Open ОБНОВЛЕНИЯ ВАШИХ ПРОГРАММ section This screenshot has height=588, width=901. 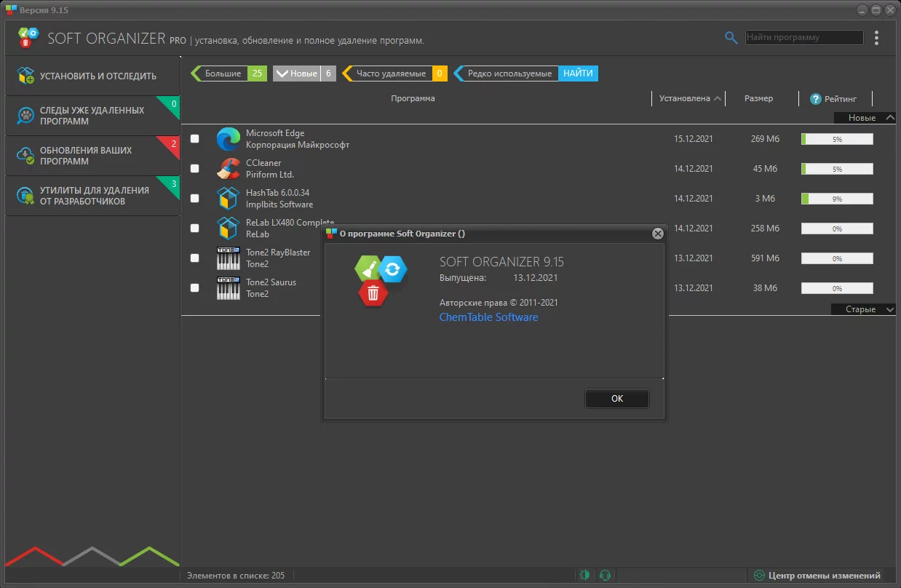click(x=92, y=156)
